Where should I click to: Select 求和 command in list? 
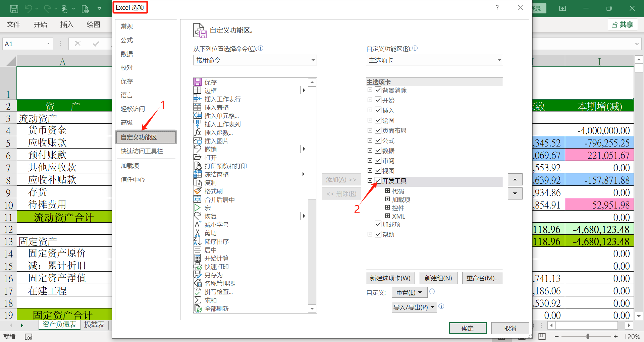[210, 300]
